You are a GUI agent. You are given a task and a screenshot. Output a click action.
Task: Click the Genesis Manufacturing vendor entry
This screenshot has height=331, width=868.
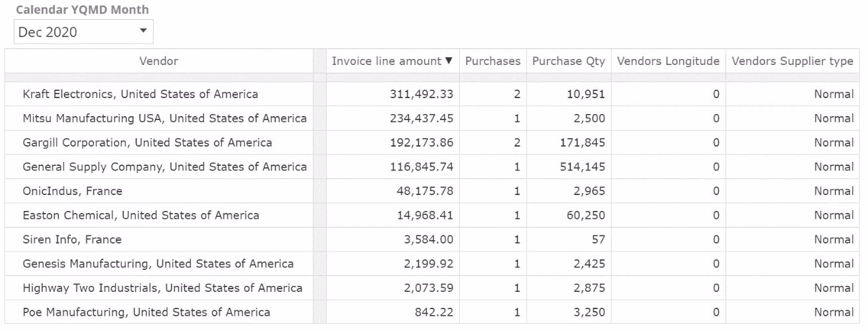158,264
